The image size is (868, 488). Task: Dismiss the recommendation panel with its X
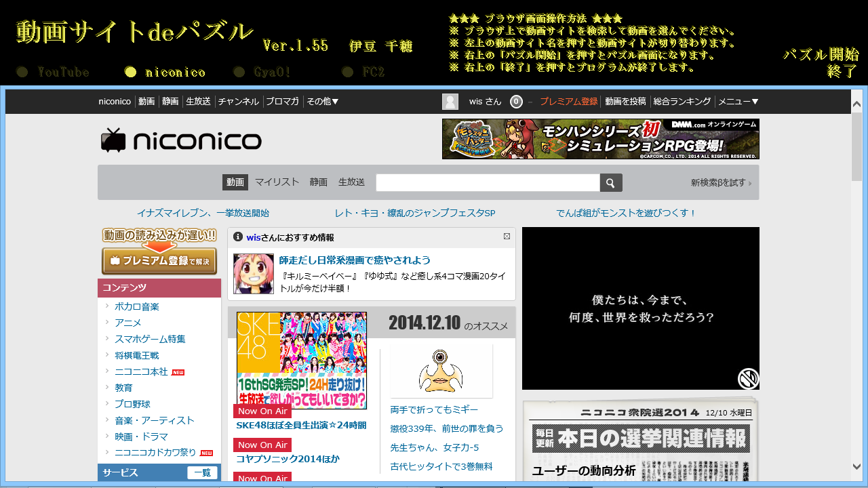507,236
